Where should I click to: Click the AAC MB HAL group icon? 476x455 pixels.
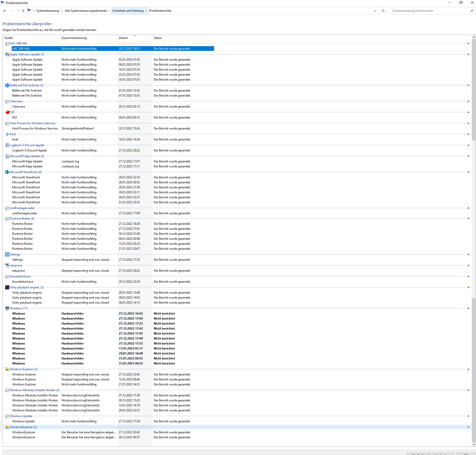coord(7,44)
